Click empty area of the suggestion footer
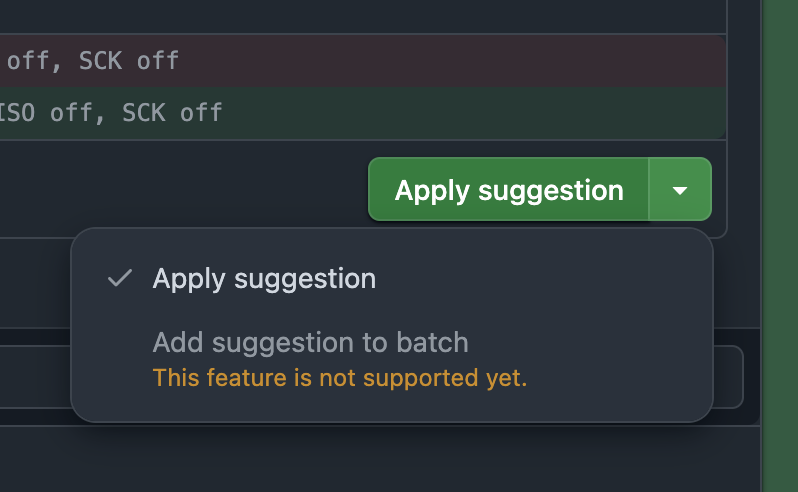Viewport: 798px width, 492px height. [183, 188]
